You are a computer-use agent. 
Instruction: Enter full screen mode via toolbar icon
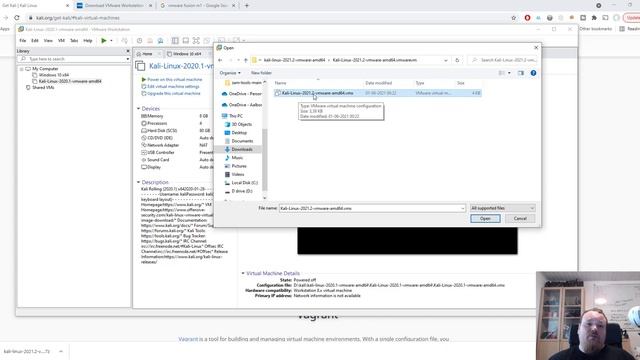tap(196, 40)
